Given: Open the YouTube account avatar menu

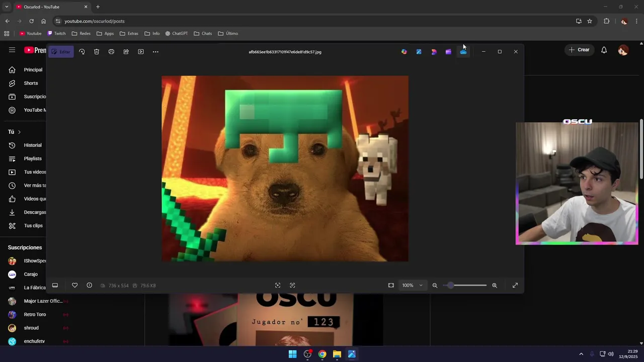Looking at the screenshot, I should 623,50.
